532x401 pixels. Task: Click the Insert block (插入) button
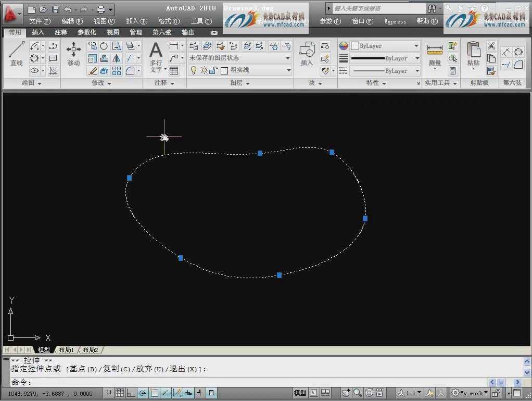click(x=307, y=54)
